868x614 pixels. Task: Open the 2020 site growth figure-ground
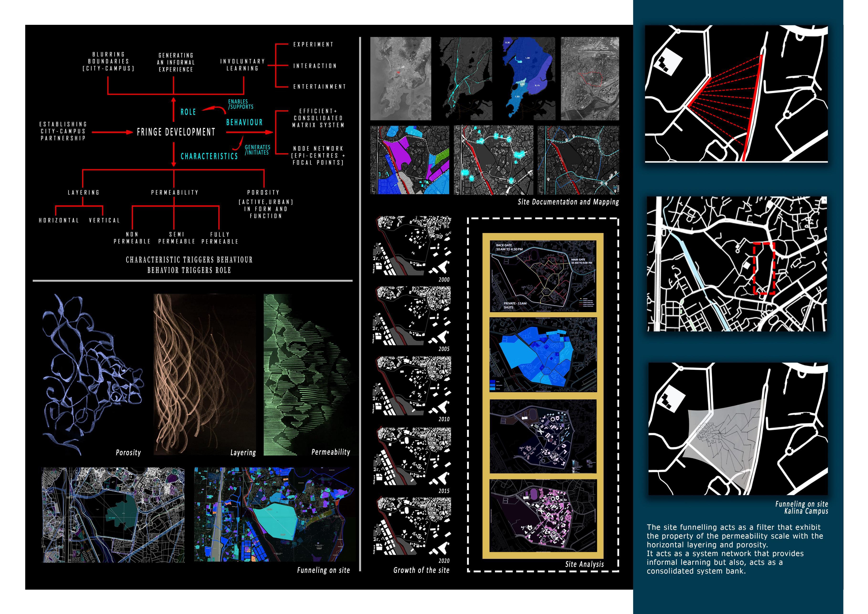(x=412, y=526)
